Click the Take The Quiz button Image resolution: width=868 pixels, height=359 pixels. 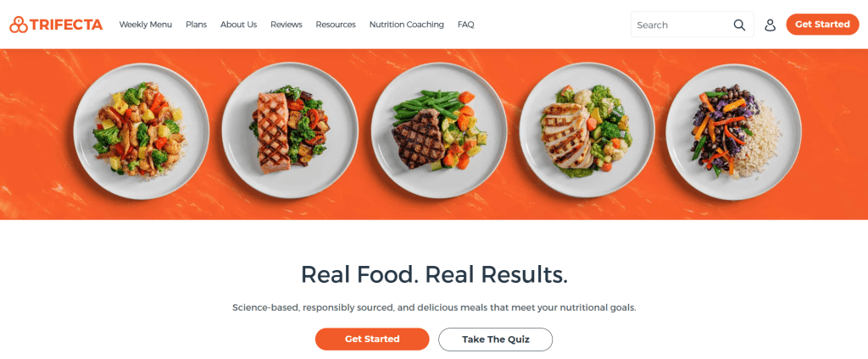[x=495, y=340]
